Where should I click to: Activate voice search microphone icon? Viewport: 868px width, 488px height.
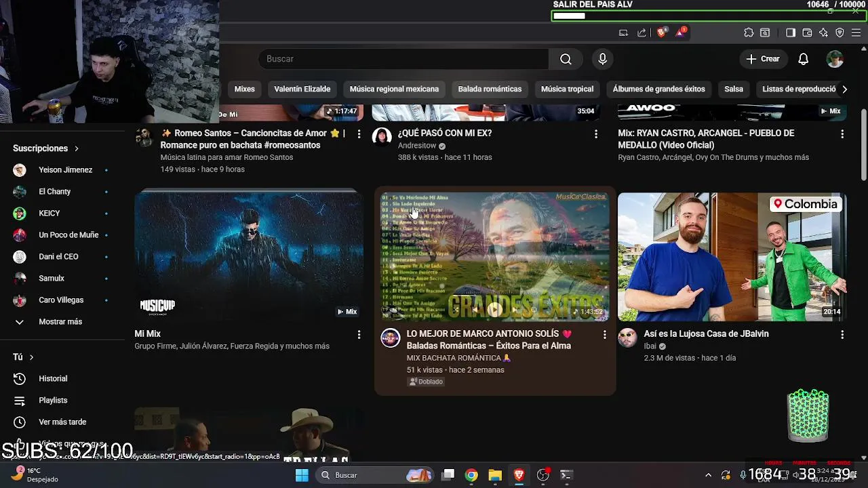click(602, 59)
